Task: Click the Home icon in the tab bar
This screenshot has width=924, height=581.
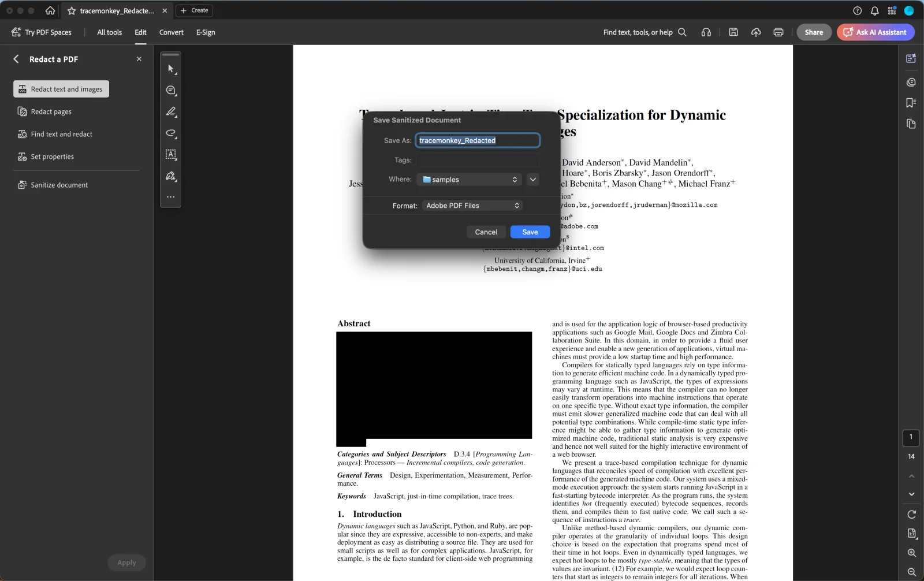Action: pos(50,10)
